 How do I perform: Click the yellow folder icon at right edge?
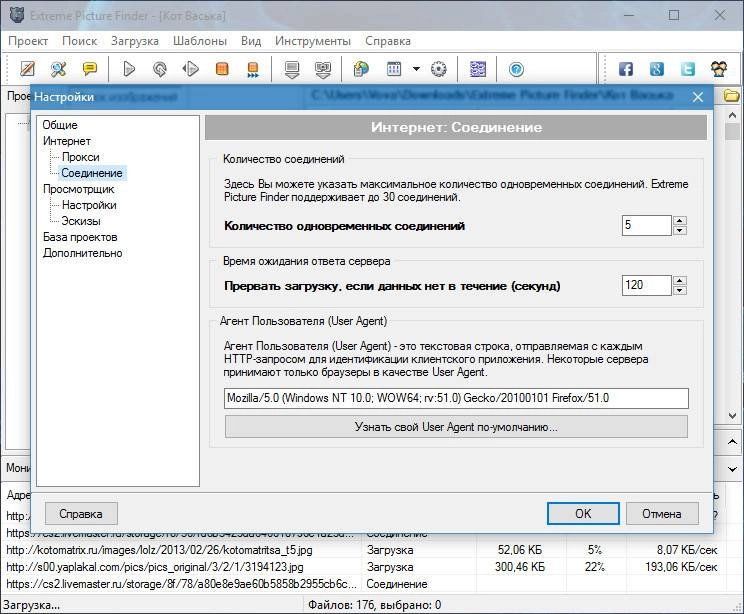tap(731, 95)
